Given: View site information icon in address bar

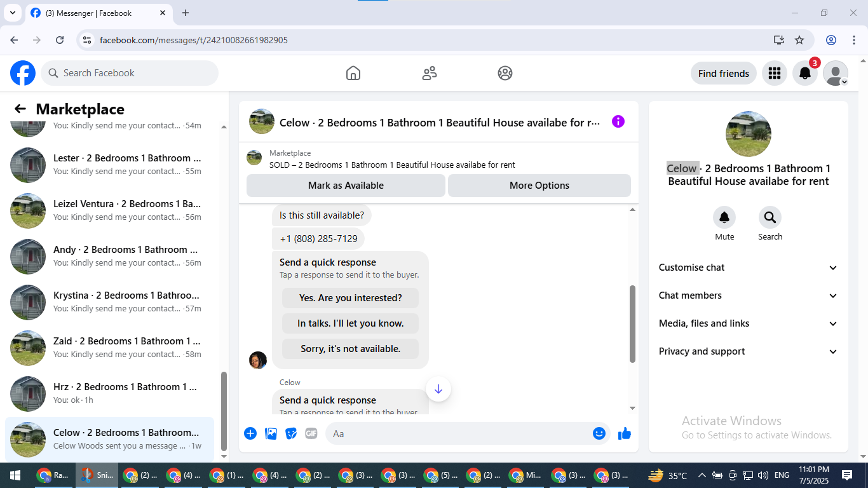Looking at the screenshot, I should pyautogui.click(x=88, y=40).
